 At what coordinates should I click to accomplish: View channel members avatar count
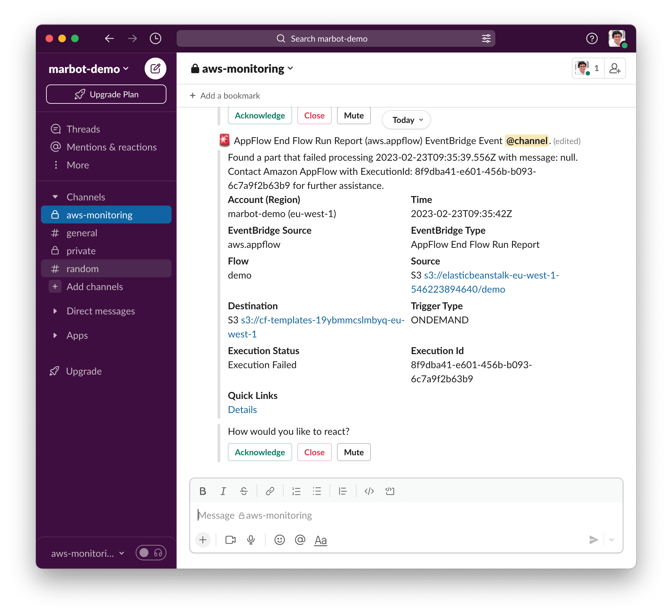pos(588,69)
